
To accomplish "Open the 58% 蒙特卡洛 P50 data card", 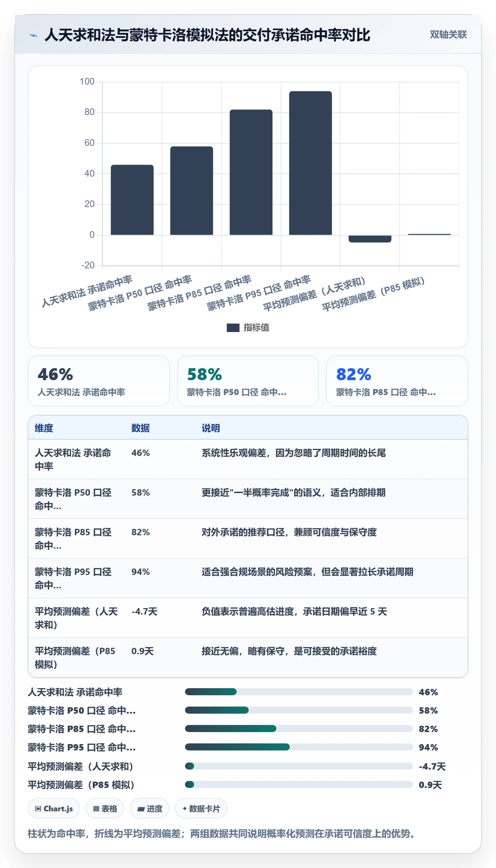I will (x=248, y=381).
